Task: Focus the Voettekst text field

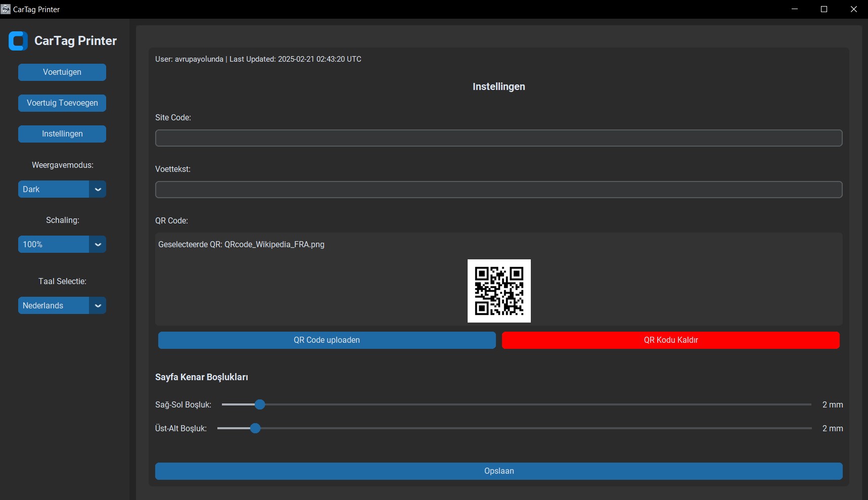Action: click(498, 190)
